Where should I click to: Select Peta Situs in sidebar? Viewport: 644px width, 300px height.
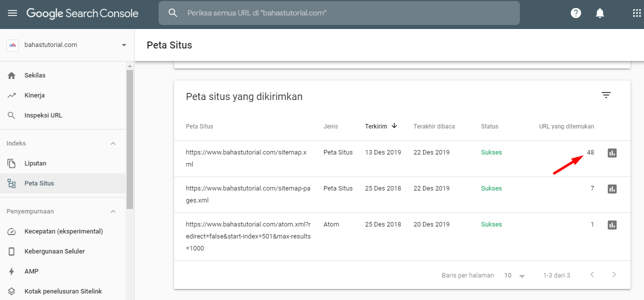63,183
